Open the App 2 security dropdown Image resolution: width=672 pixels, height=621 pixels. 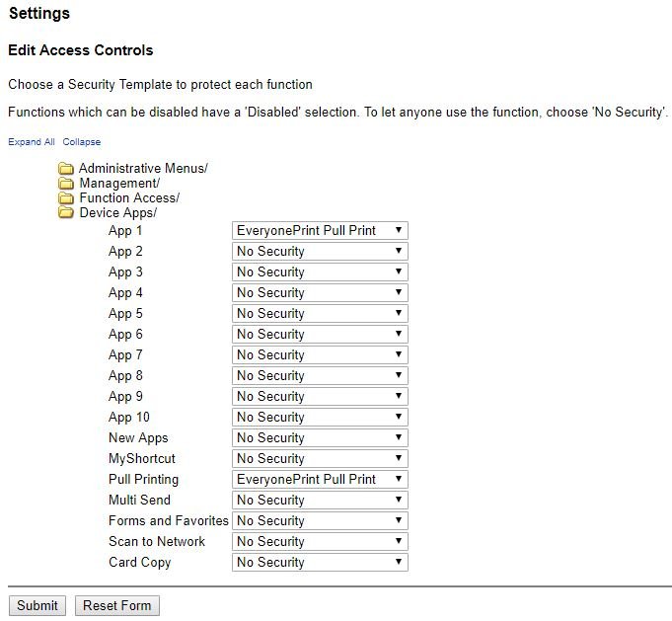(320, 252)
